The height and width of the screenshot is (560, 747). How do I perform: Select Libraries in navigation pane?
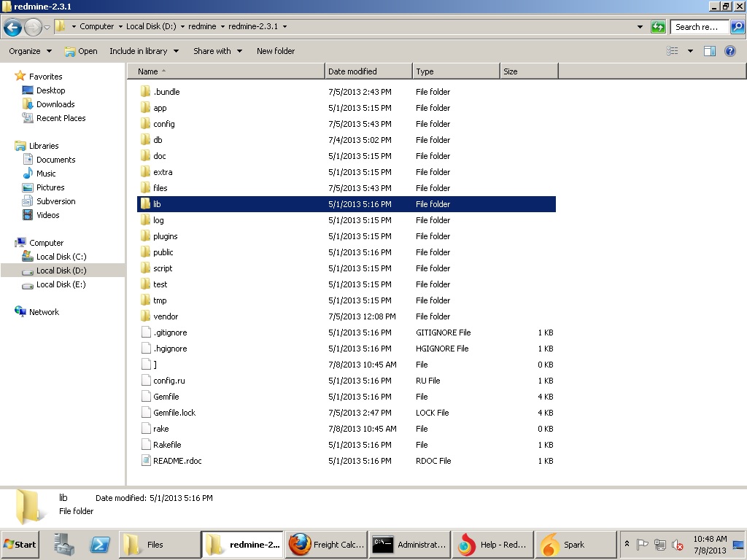point(43,146)
